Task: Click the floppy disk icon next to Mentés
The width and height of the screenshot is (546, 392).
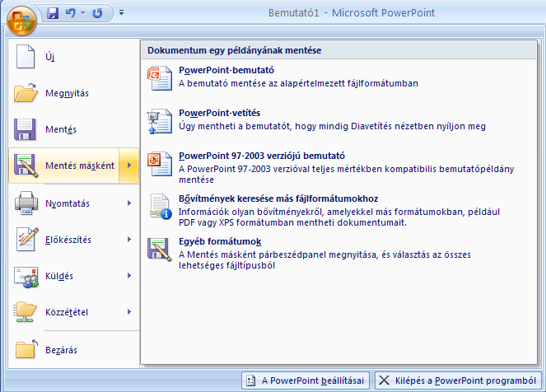Action: tap(25, 129)
